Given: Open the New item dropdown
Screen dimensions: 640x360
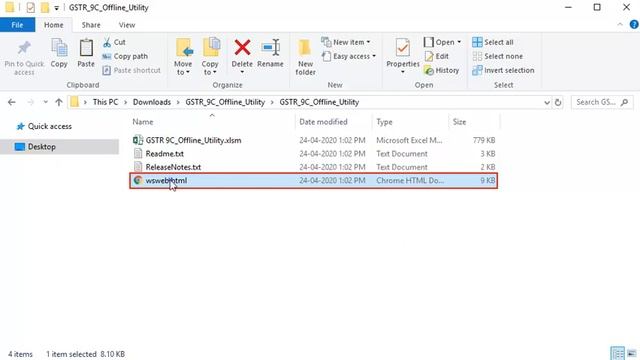Looking at the screenshot, I should 346,42.
